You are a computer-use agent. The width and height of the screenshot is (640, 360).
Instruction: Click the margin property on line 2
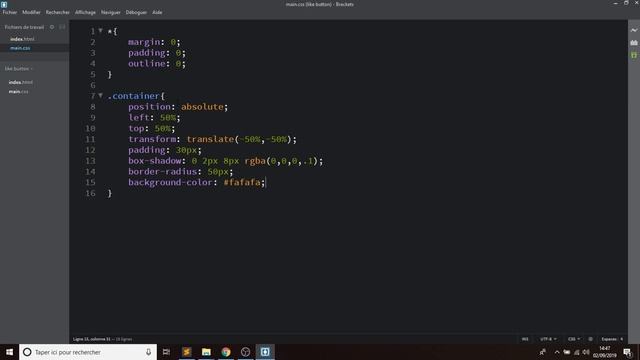tap(144, 42)
